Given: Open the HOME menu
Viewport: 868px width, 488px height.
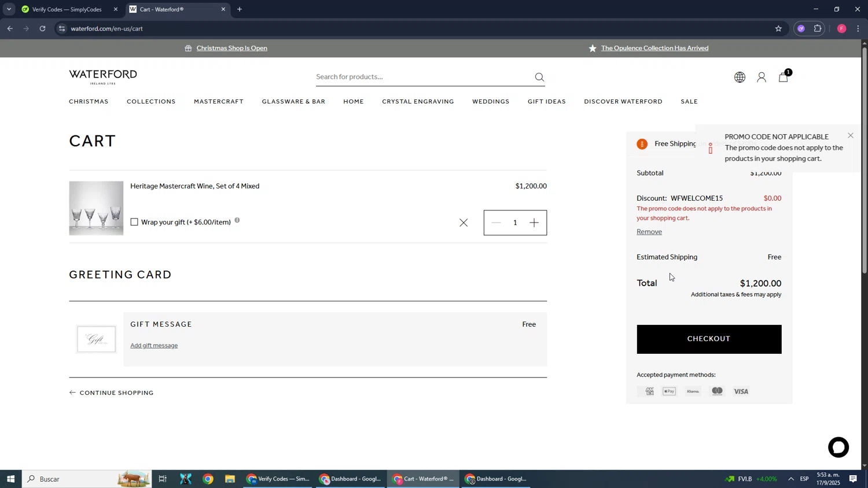Looking at the screenshot, I should (x=354, y=102).
